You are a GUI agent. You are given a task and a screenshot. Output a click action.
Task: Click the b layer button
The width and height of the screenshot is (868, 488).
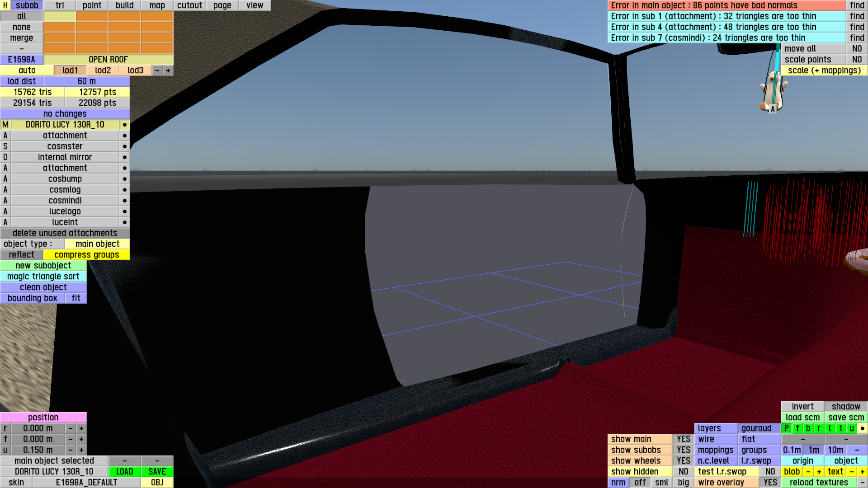[x=808, y=428]
